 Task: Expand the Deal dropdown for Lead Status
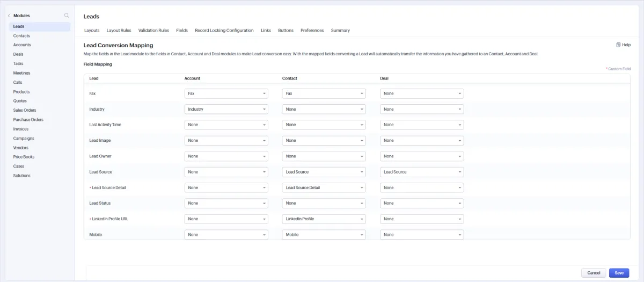(421, 203)
